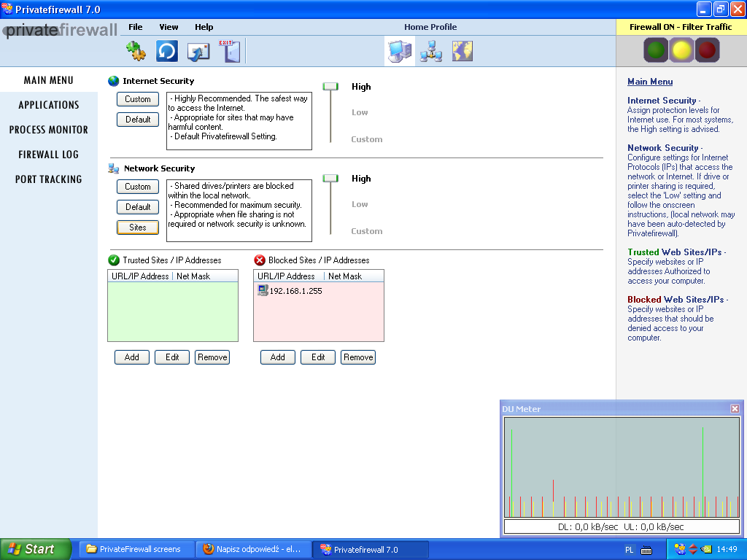Click the green check icon for Trusted Sites
The height and width of the screenshot is (560, 747).
(113, 260)
